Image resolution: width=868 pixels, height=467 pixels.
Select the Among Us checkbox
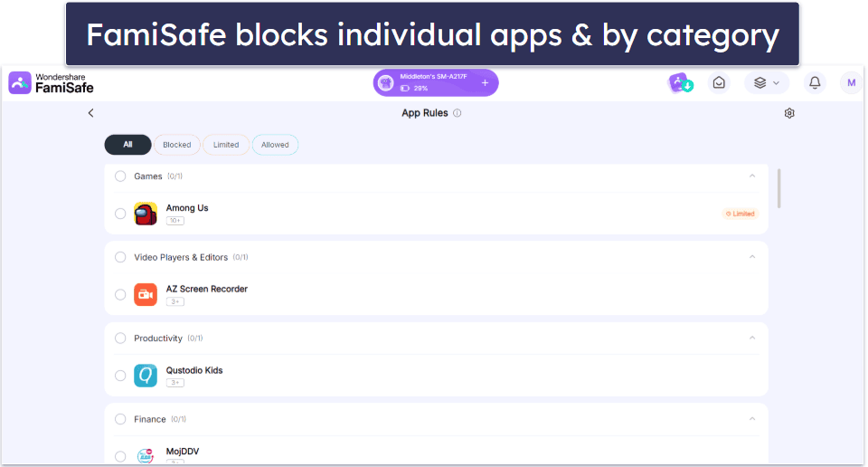point(120,214)
